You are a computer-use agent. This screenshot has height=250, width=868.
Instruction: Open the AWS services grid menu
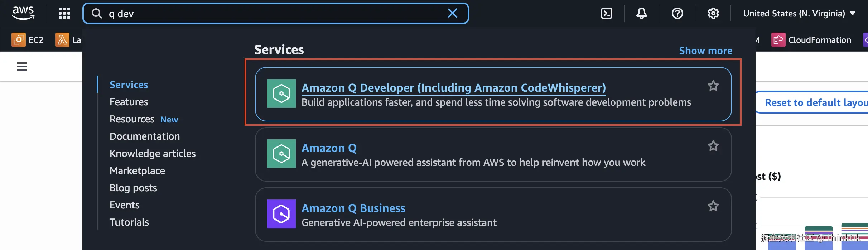(x=64, y=13)
